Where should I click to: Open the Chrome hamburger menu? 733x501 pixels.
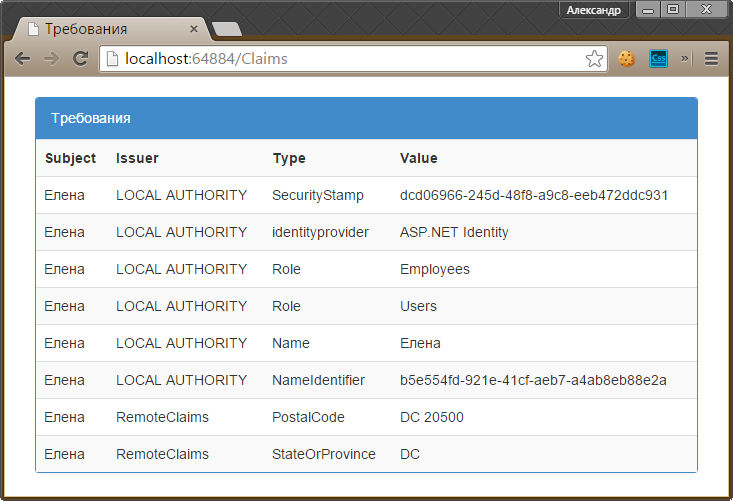click(x=711, y=59)
